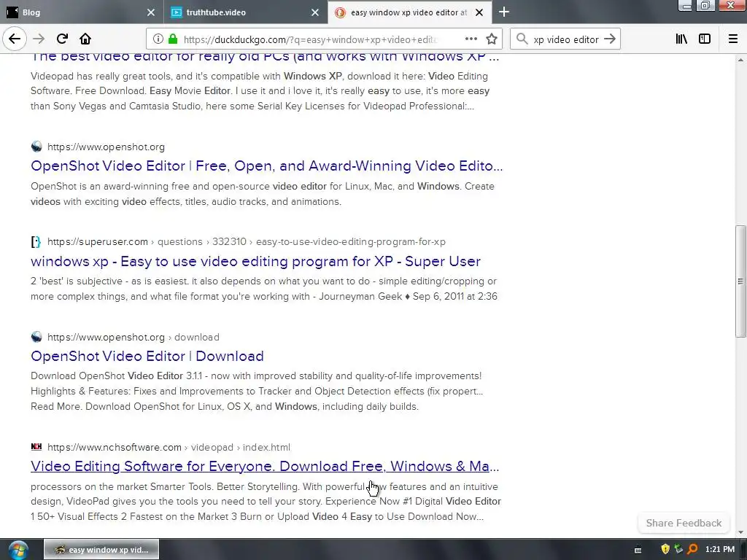This screenshot has width=747, height=560.
Task: Click OpenShot globe favicon beside first openshot.org URL
Action: [x=36, y=147]
